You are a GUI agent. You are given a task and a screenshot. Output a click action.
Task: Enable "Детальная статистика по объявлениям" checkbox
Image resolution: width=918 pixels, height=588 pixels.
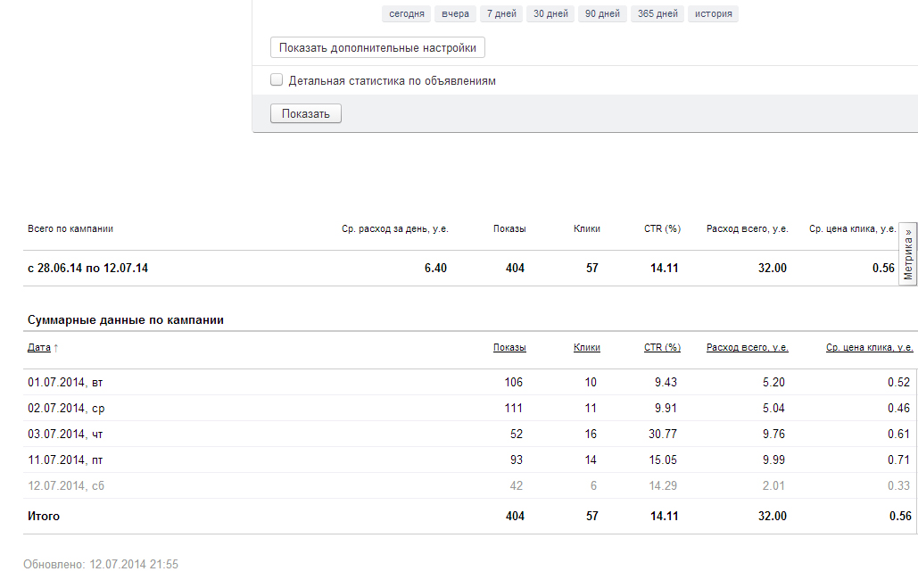coord(277,80)
